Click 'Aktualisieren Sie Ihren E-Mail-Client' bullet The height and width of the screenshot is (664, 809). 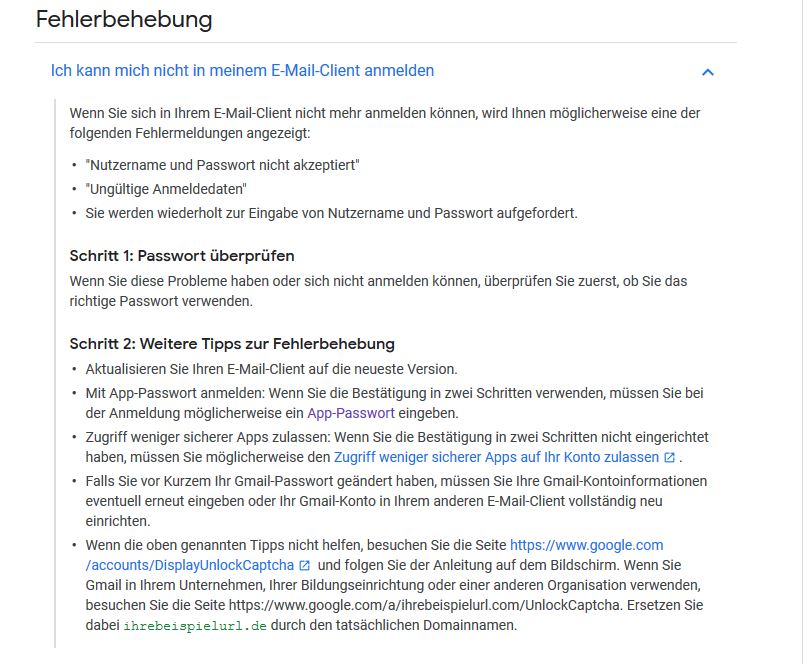point(271,369)
